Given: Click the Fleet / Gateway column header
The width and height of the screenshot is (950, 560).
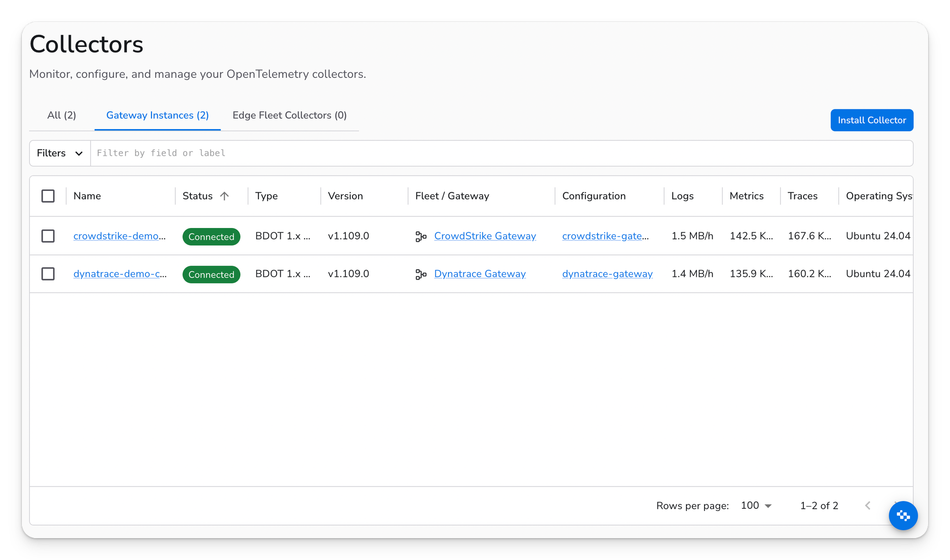Looking at the screenshot, I should tap(452, 196).
